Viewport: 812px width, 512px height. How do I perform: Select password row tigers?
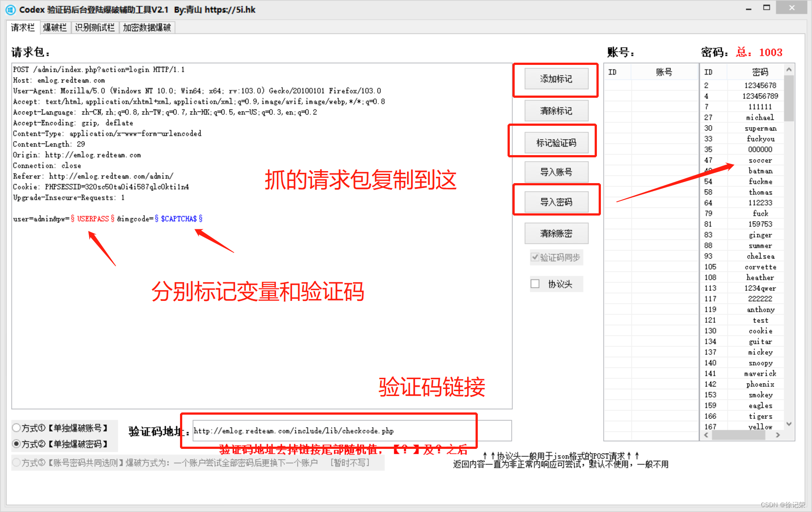click(742, 416)
